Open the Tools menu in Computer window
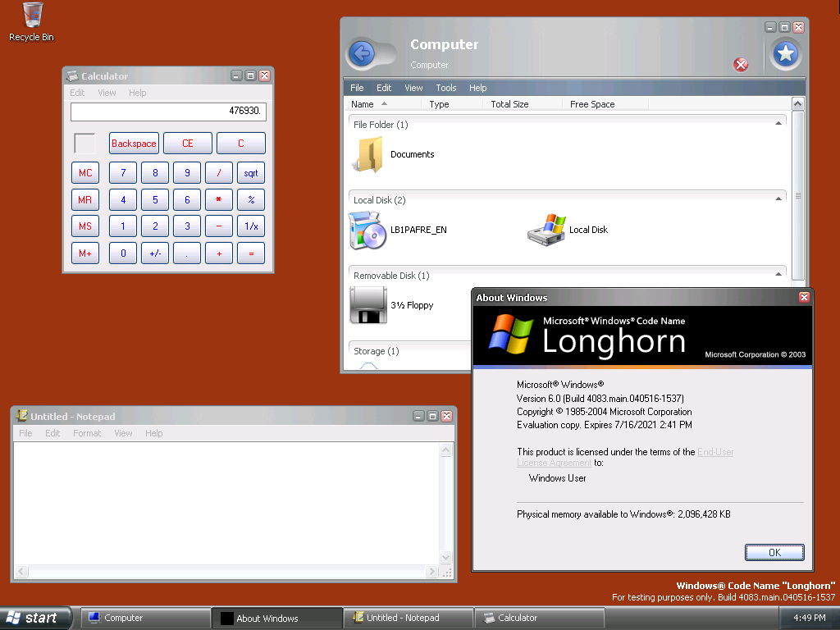 (x=445, y=88)
